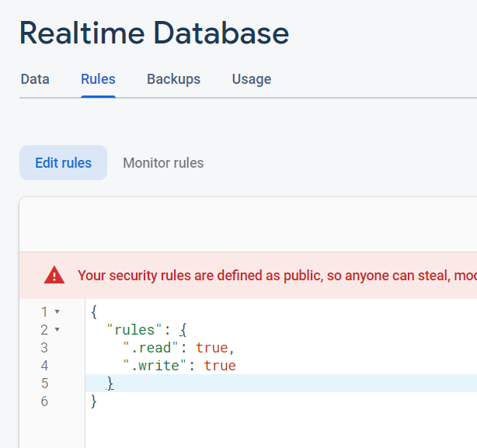This screenshot has width=477, height=448.
Task: Click line number 4 in the gutter
Action: pyautogui.click(x=44, y=366)
